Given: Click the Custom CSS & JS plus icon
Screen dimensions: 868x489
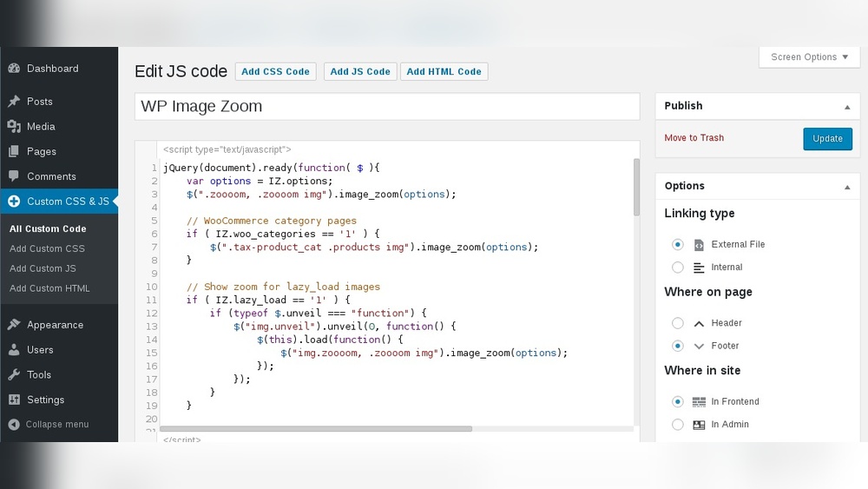Looking at the screenshot, I should pyautogui.click(x=14, y=201).
